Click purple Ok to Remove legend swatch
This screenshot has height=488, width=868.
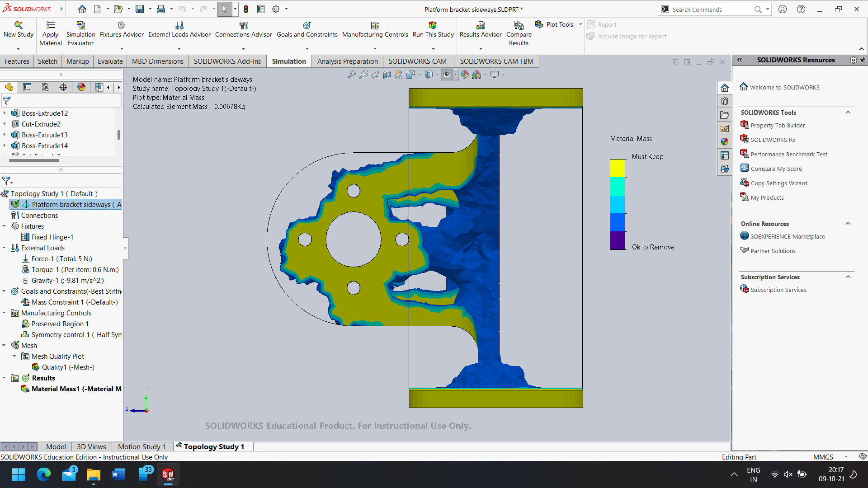click(x=618, y=240)
